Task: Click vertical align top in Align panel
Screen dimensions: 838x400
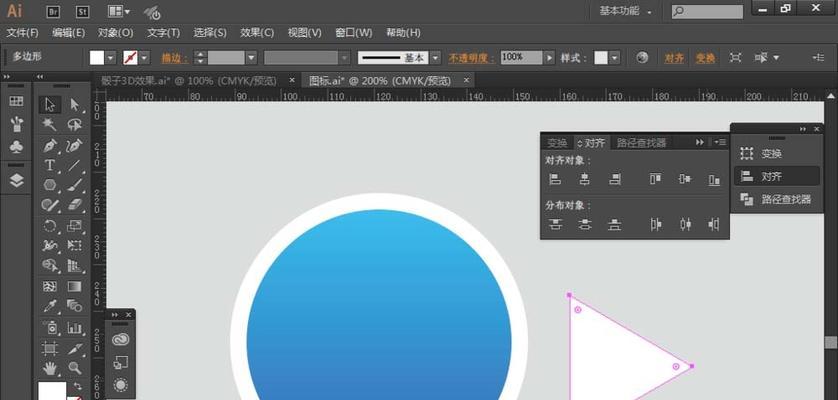Action: click(655, 180)
